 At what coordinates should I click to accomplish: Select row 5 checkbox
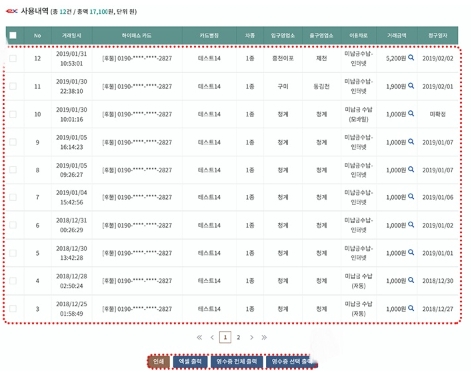pyautogui.click(x=13, y=253)
